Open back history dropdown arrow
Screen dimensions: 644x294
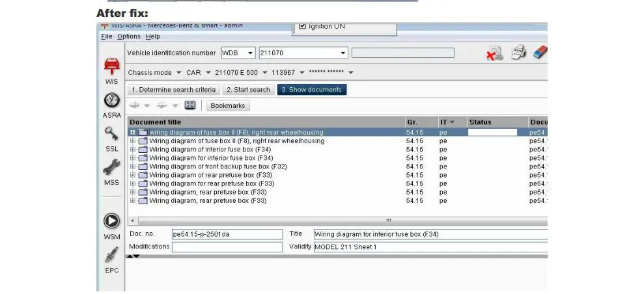147,106
